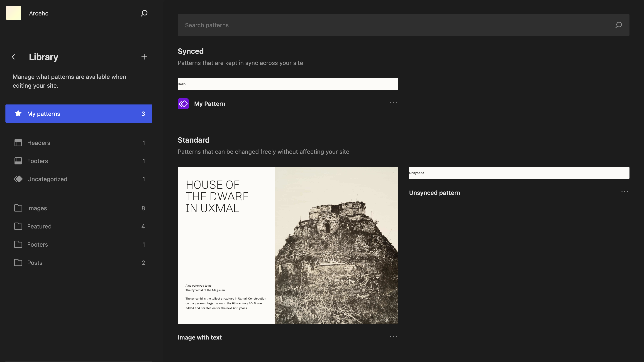Open the Hello pattern preview

point(288,84)
